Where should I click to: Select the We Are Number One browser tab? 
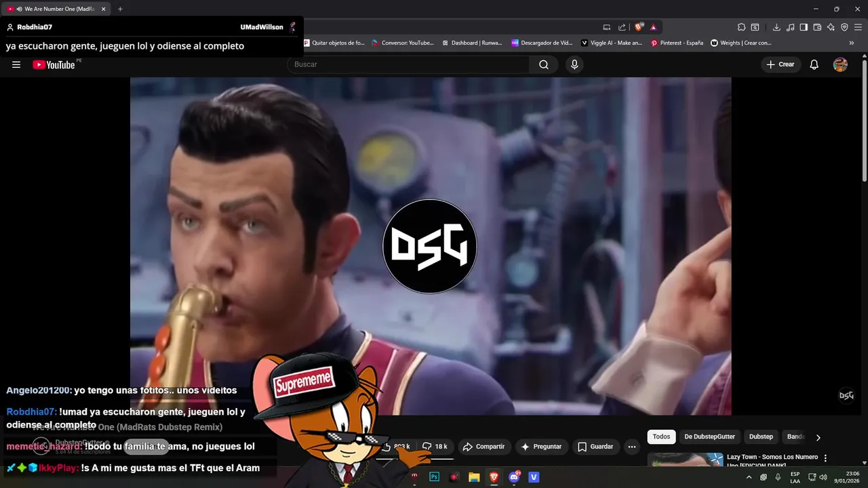click(56, 9)
